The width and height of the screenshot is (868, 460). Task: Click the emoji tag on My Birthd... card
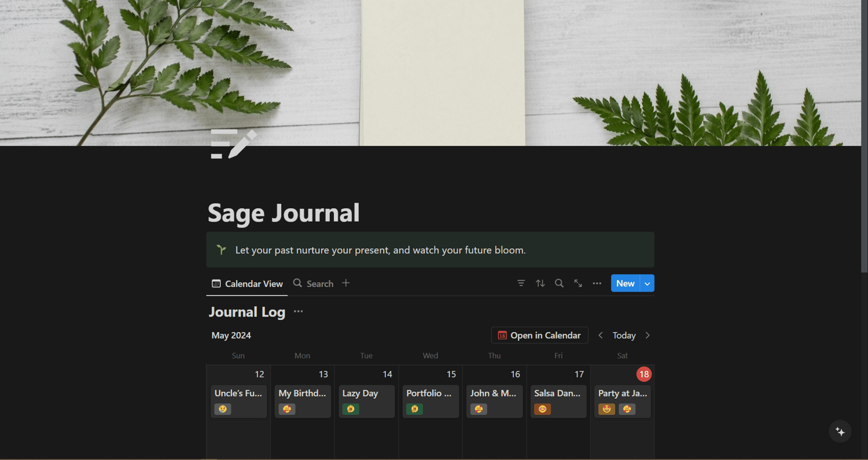pyautogui.click(x=287, y=409)
